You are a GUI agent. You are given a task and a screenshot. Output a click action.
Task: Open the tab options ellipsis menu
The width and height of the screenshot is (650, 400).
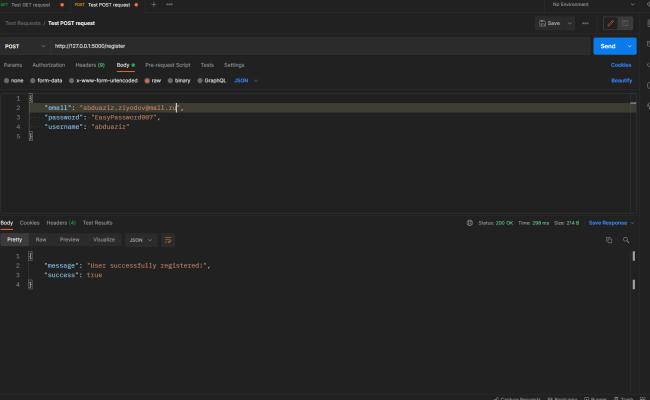point(169,5)
